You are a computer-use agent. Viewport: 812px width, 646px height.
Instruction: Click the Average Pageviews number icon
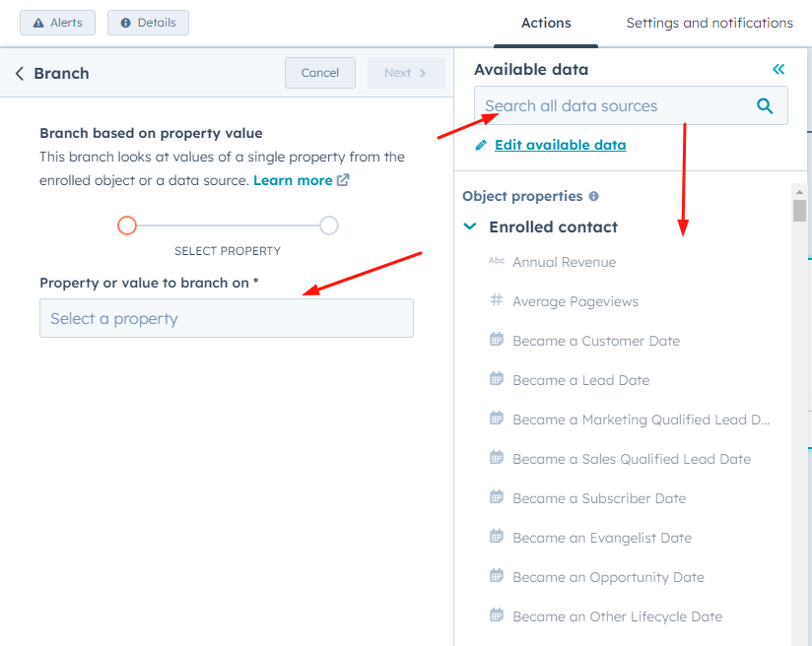point(496,299)
